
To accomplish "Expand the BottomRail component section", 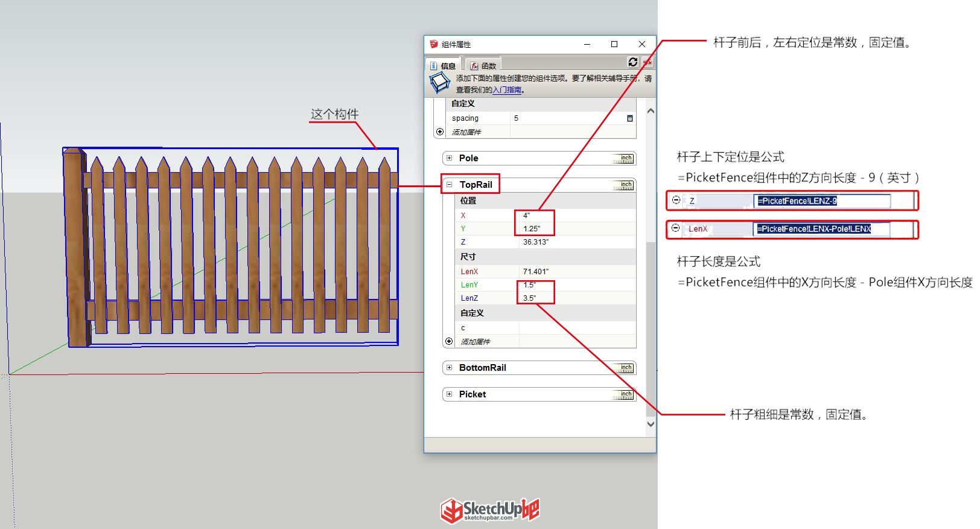I will point(449,368).
